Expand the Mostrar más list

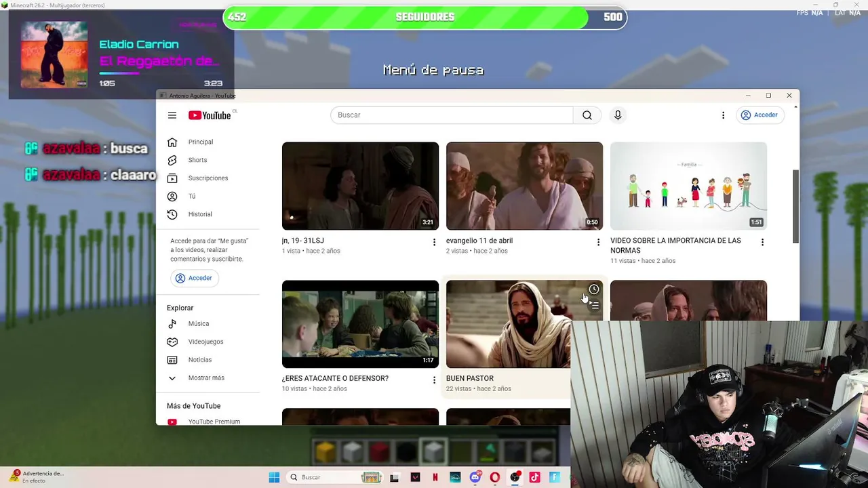(208, 378)
